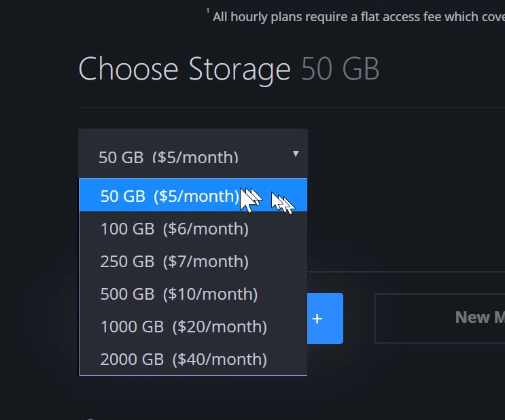This screenshot has width=505, height=420.
Task: Click the dropdown triangle arrow icon
Action: coord(296,154)
